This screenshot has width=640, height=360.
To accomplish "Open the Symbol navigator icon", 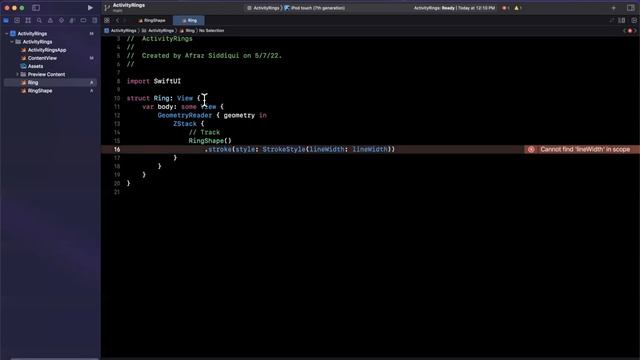I will [28, 20].
